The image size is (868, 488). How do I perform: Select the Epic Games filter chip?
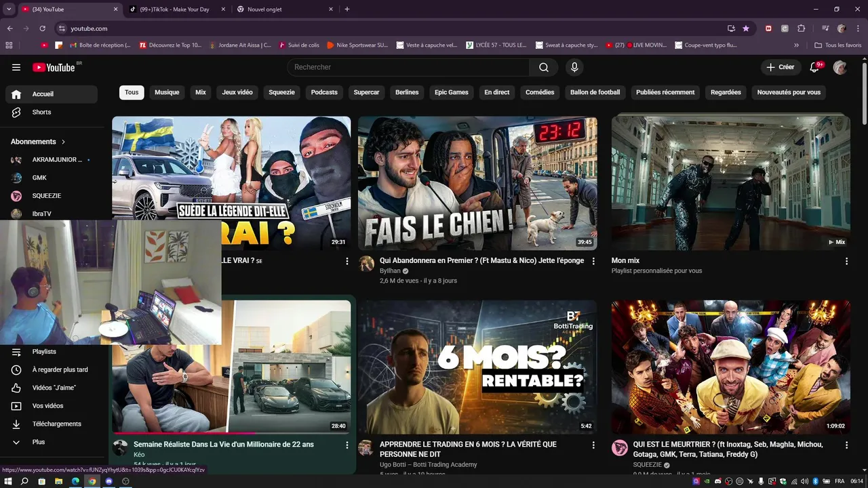(x=452, y=92)
